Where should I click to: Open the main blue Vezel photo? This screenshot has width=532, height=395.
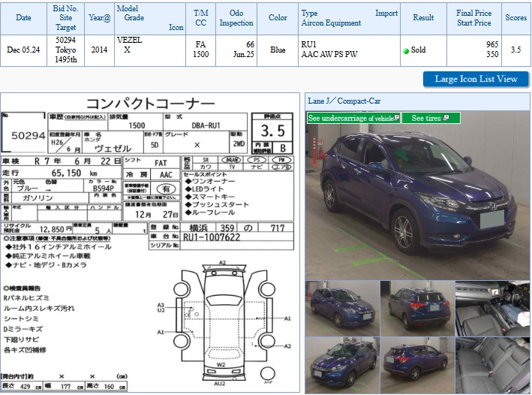(x=417, y=195)
